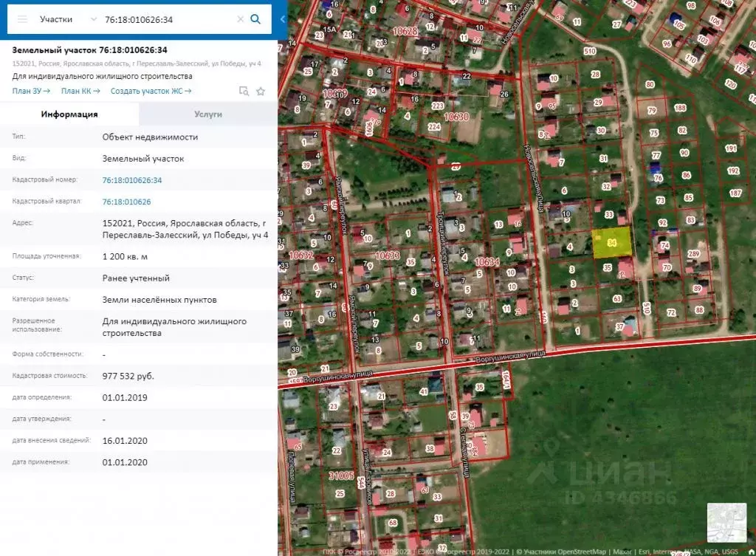Click quarter label 31005 on the map
This screenshot has height=556, width=756.
(x=341, y=476)
